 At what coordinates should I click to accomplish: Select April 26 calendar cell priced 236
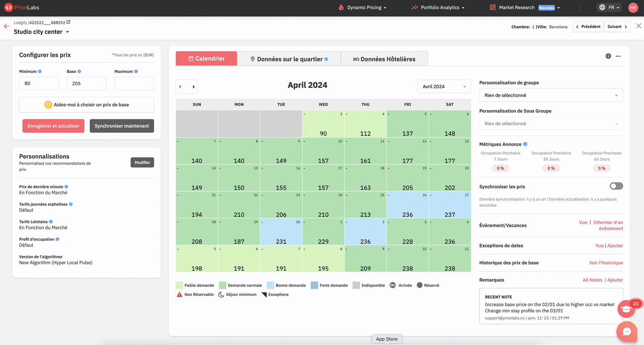click(x=408, y=205)
